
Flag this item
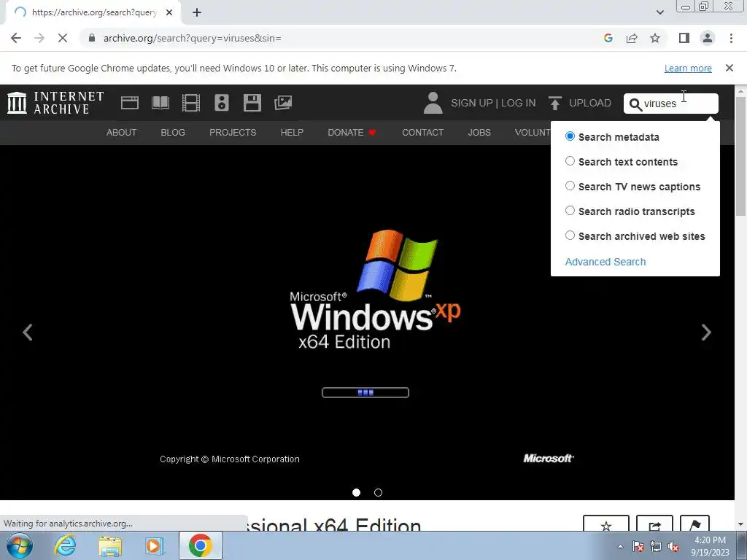[694, 523]
